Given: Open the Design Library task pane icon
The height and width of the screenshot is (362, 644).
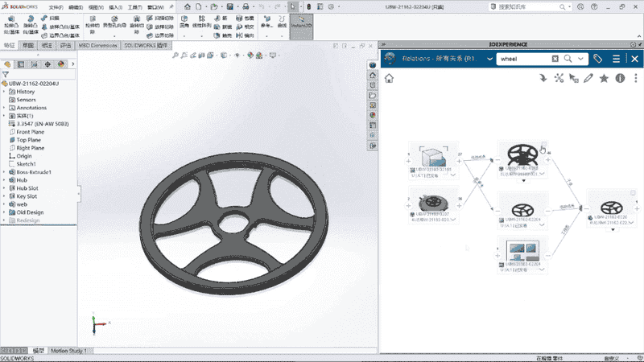Looking at the screenshot, I should (x=373, y=85).
